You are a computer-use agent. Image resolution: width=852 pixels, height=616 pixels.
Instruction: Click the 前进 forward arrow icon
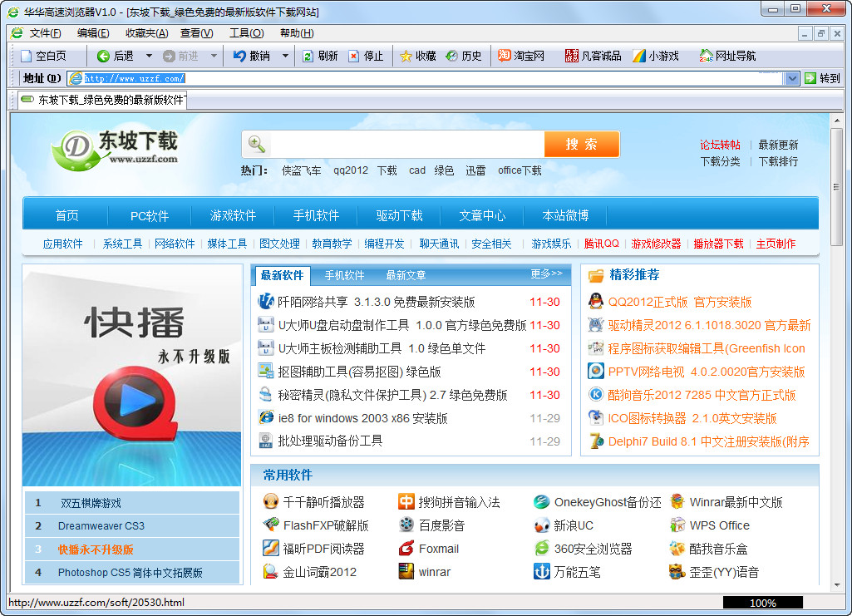(169, 56)
